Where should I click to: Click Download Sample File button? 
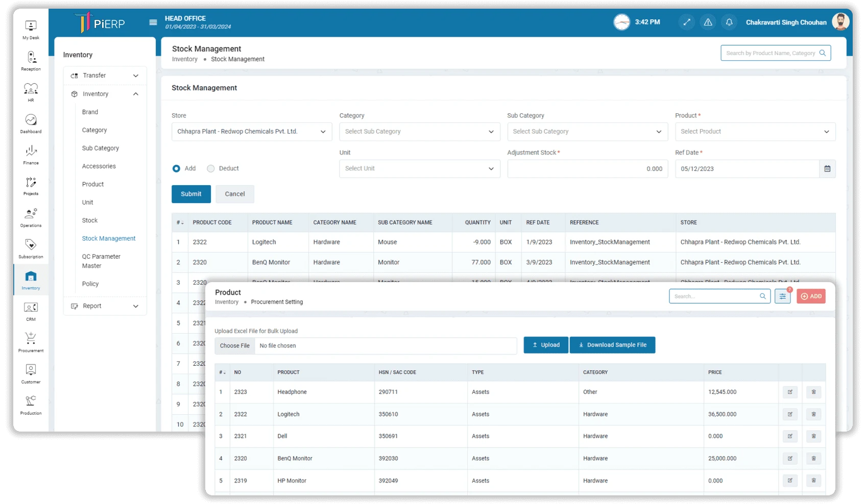click(612, 345)
